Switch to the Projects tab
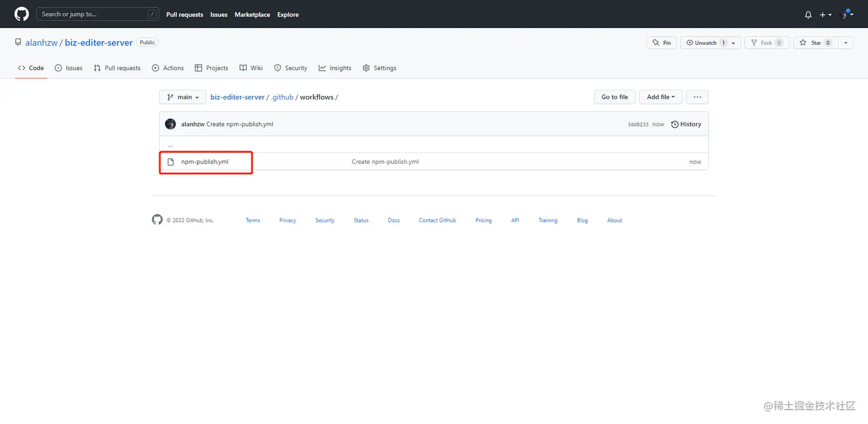Viewport: 868px width, 424px height. 211,68
